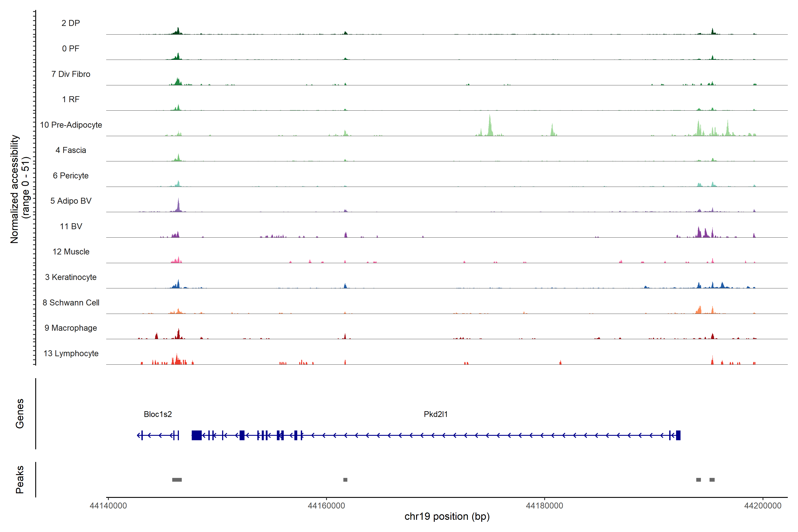798x532 pixels.
Task: Click the 44140000 axis tick label
Action: [108, 506]
